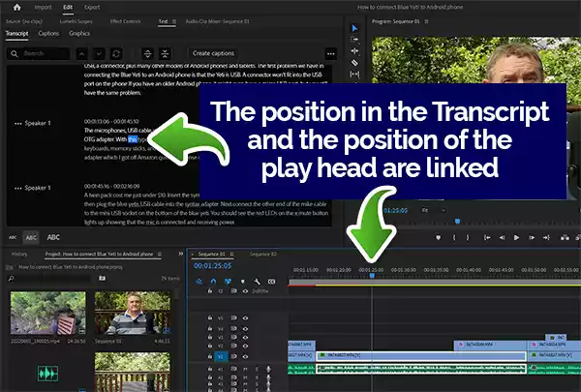Go to the Home screen icon

point(17,7)
